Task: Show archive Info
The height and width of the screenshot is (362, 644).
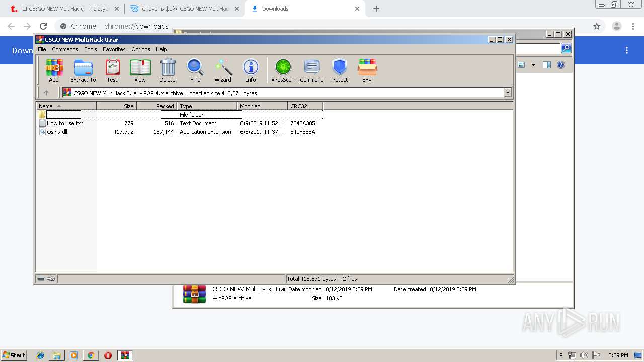Action: tap(251, 70)
